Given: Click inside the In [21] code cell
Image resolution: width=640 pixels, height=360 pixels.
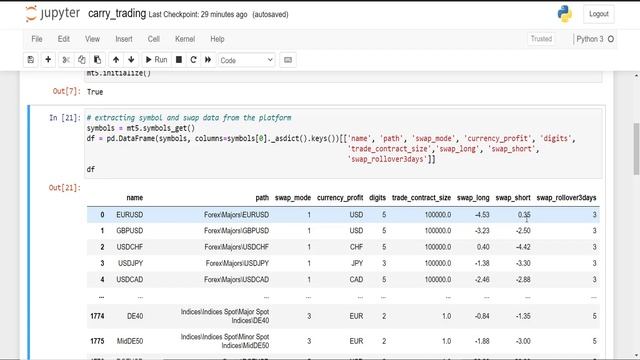Looking at the screenshot, I should click(343, 143).
